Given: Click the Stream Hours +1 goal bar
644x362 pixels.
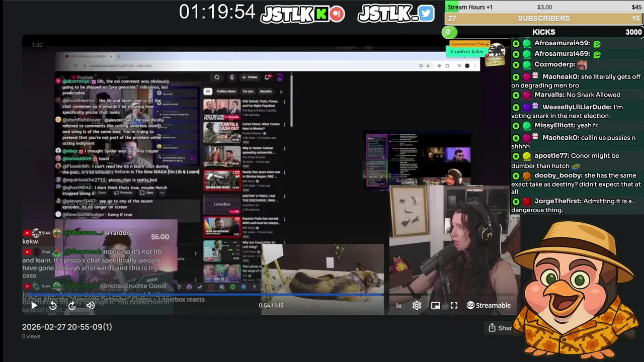Looking at the screenshot, I should (544, 7).
